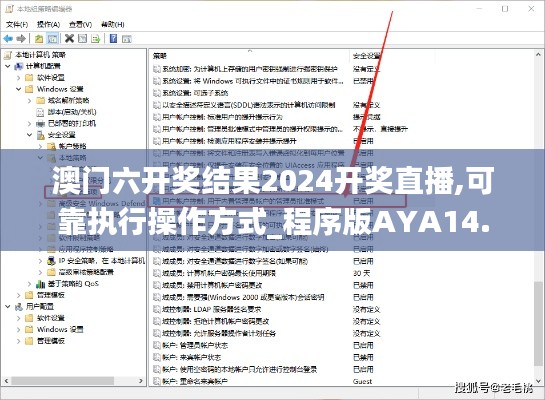The image size is (545, 400).
Task: Expand the 高级审核策略配置 node
Action: click(x=41, y=272)
